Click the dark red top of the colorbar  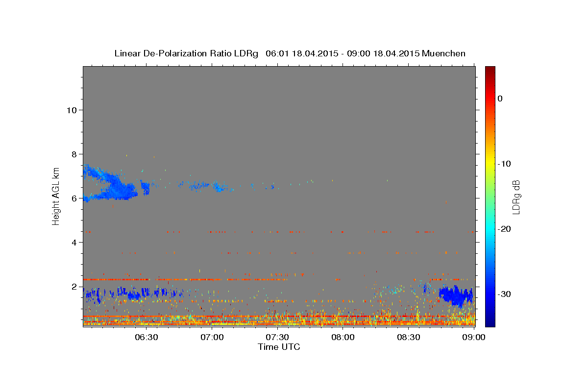tap(490, 70)
